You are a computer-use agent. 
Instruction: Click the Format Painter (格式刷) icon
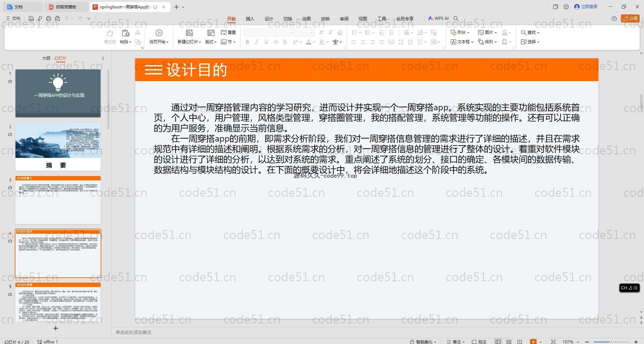(x=110, y=33)
